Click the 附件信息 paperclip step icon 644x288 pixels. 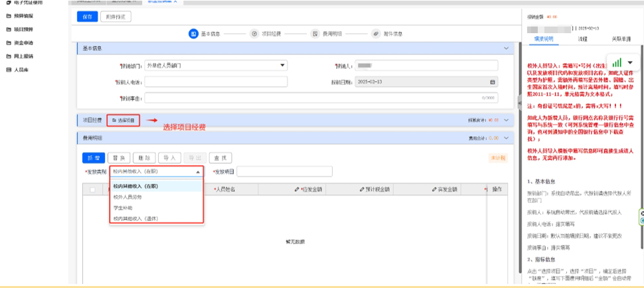pos(376,33)
